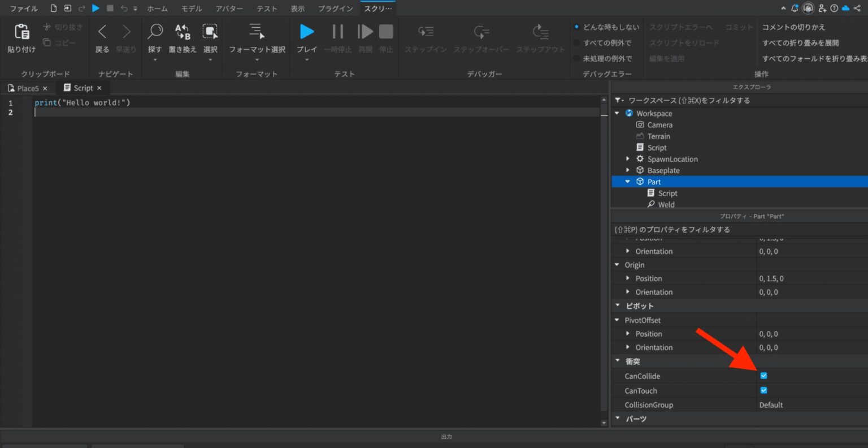Open the Find tool (探す)

pyautogui.click(x=154, y=32)
